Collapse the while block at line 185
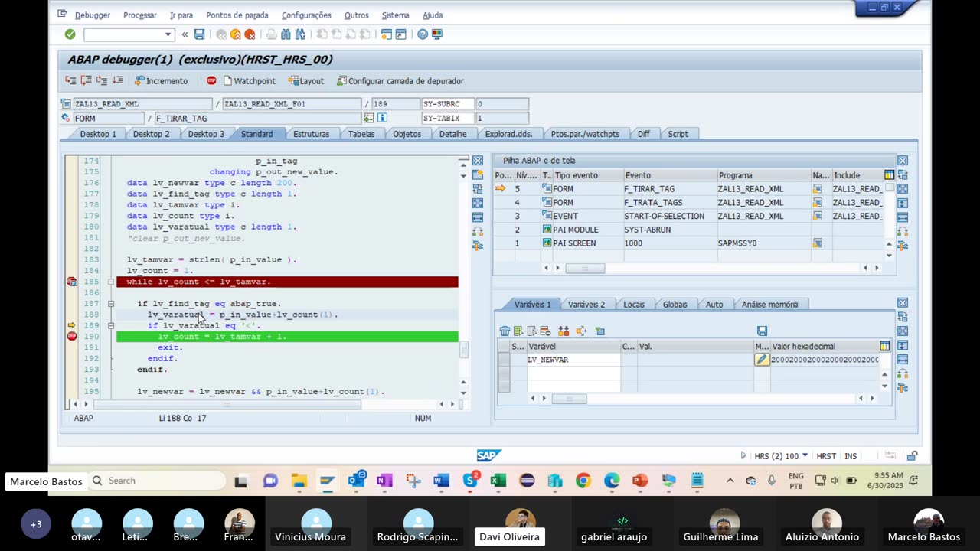Screen dimensions: 980x551 (x=110, y=282)
